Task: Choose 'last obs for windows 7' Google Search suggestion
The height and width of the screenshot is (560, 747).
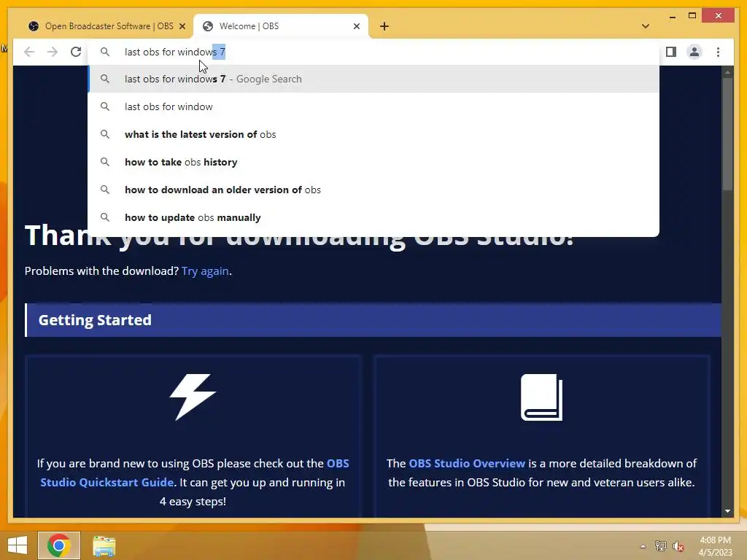Action: click(x=373, y=79)
